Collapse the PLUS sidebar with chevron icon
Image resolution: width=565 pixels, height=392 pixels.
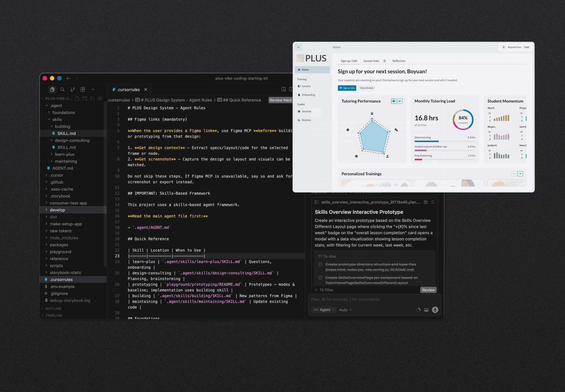coord(298,47)
